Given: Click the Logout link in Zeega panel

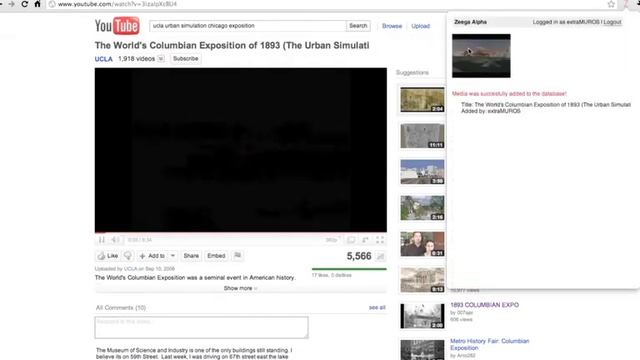Looking at the screenshot, I should pos(612,22).
